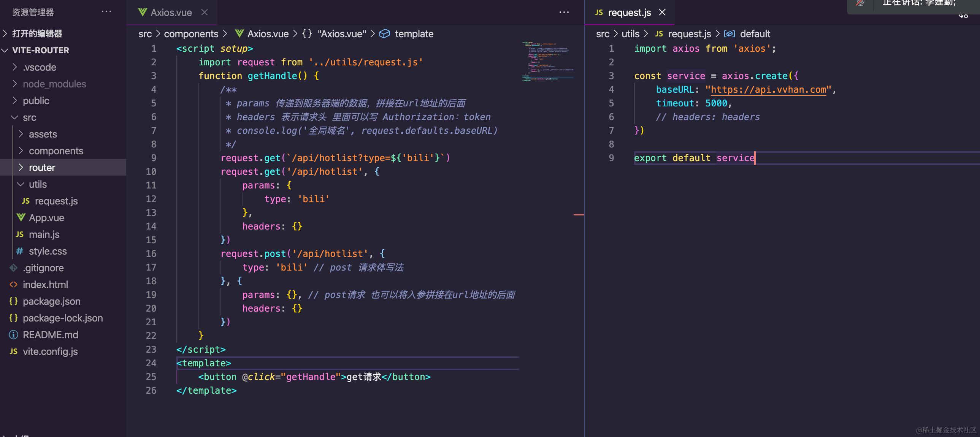Open package-lock.json from the explorer tree

[x=63, y=318]
